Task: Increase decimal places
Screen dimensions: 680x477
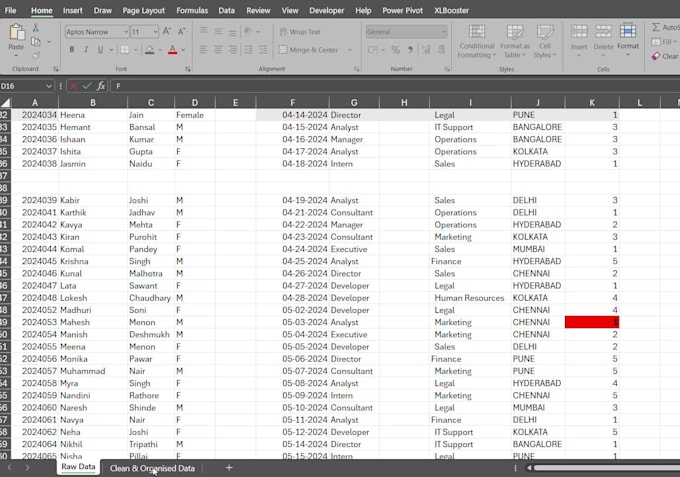Action: [427, 50]
